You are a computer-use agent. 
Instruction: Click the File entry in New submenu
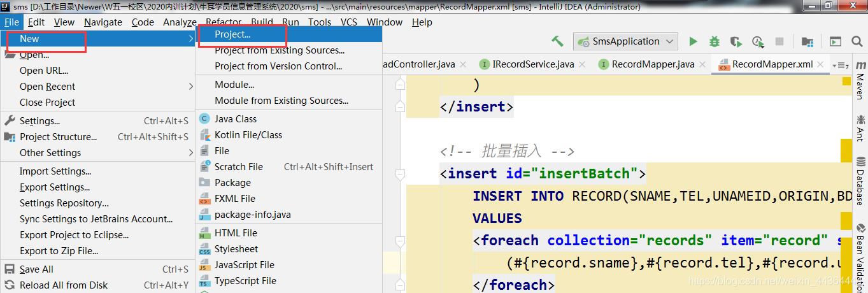[288, 151]
